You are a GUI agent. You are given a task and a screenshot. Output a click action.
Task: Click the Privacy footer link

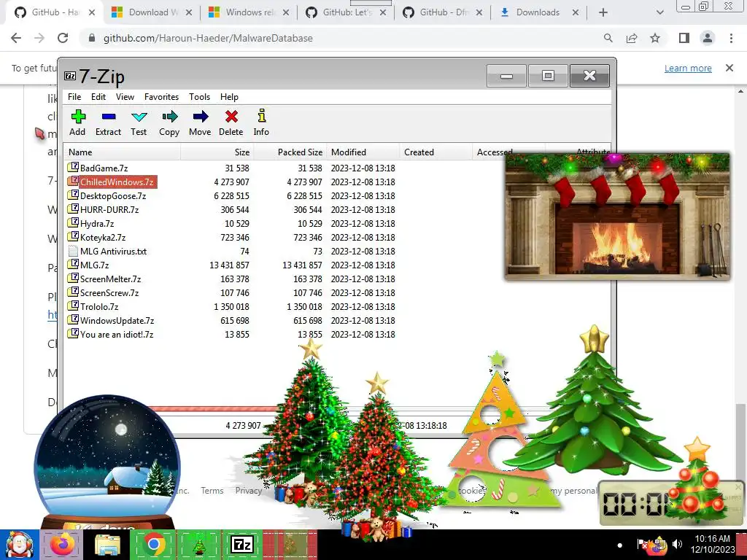[x=248, y=491]
